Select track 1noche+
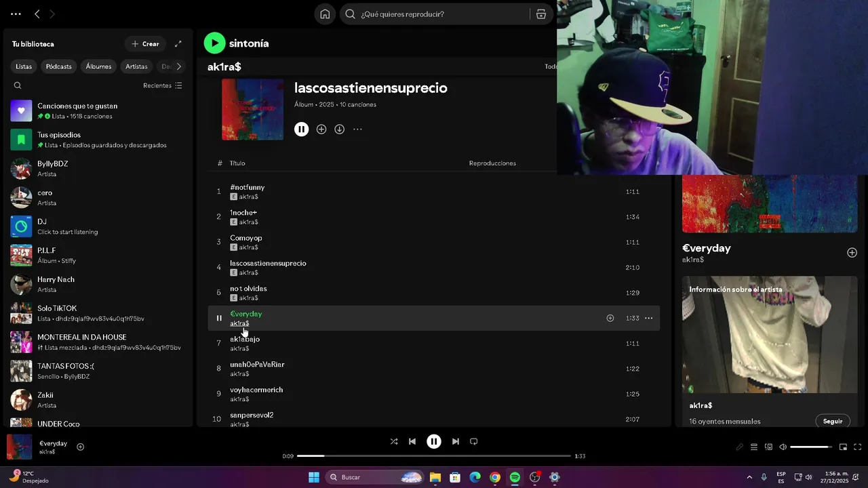 tap(433, 217)
